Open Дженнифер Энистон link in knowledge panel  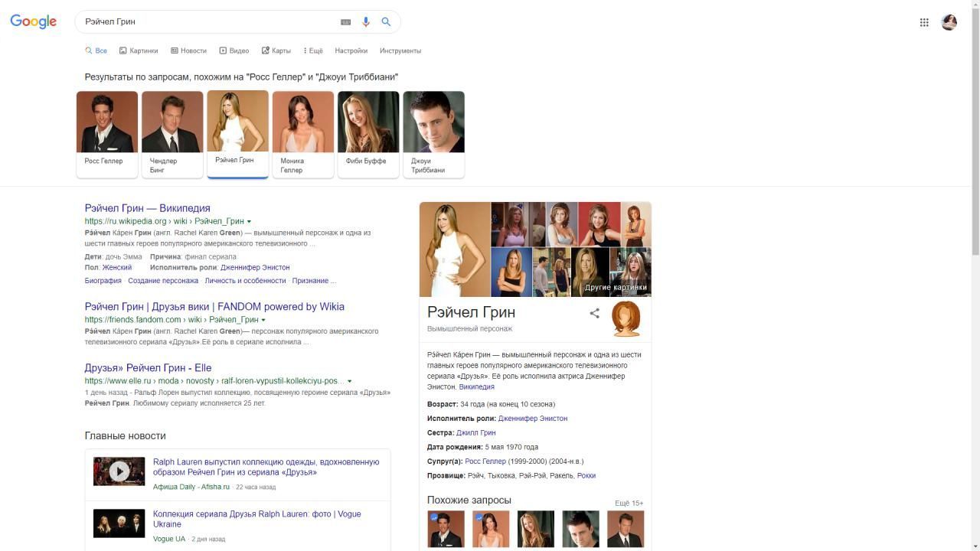coord(533,419)
